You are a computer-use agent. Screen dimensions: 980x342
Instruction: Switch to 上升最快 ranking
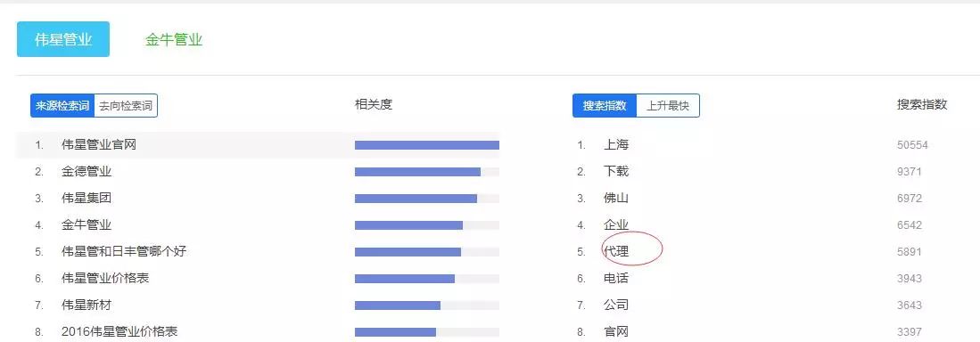pyautogui.click(x=668, y=105)
